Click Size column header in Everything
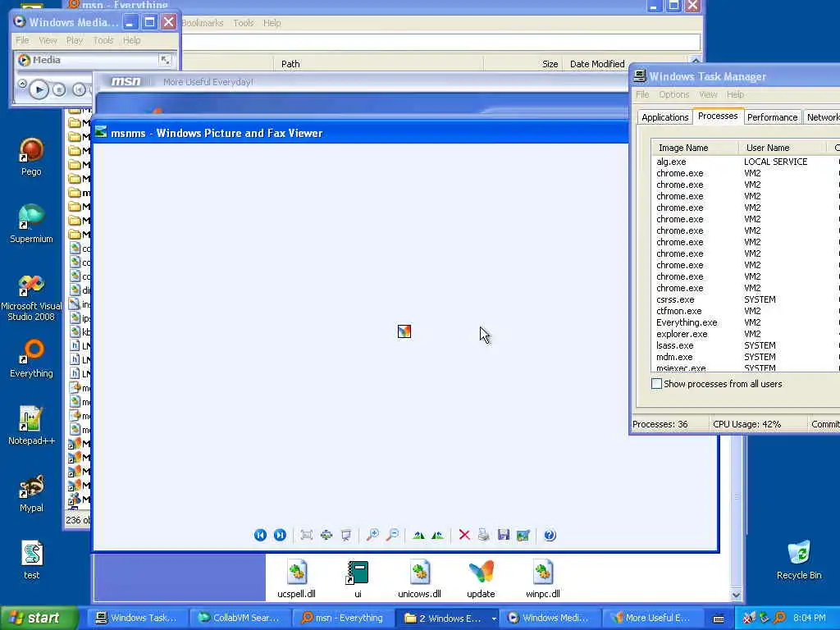This screenshot has height=630, width=840. pyautogui.click(x=523, y=64)
